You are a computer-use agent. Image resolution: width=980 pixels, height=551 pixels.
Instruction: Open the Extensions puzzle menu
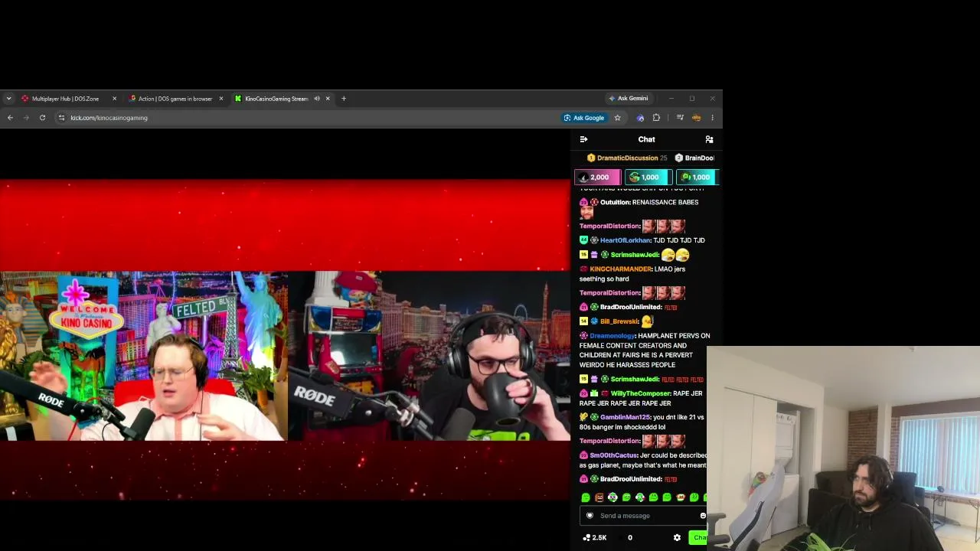656,118
